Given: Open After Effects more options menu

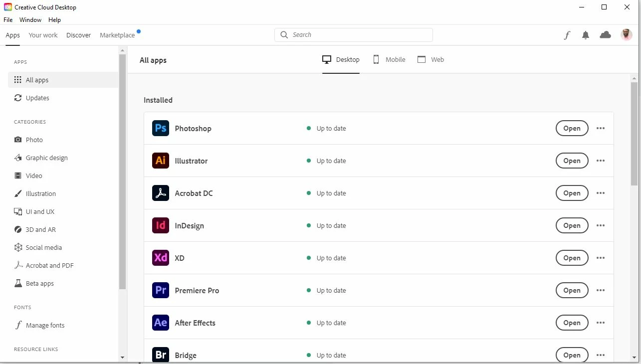Looking at the screenshot, I should coord(601,323).
